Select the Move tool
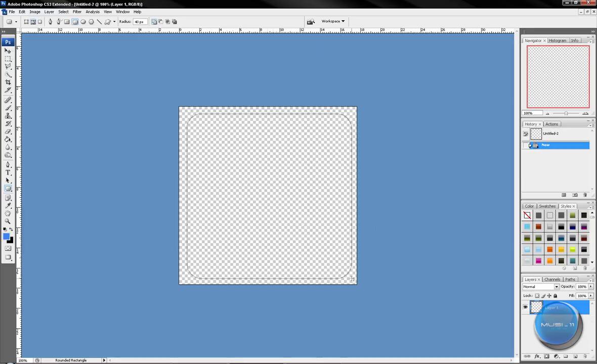This screenshot has width=597, height=364. coord(8,51)
